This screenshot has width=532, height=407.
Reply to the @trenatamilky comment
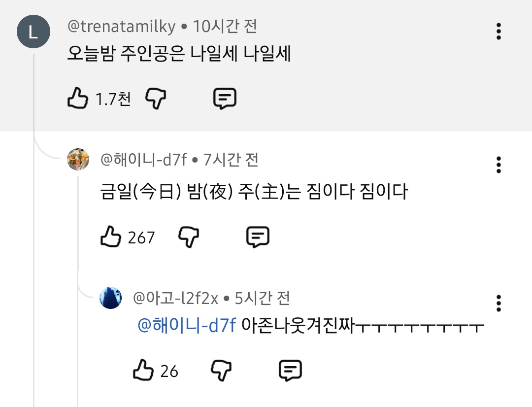point(225,99)
